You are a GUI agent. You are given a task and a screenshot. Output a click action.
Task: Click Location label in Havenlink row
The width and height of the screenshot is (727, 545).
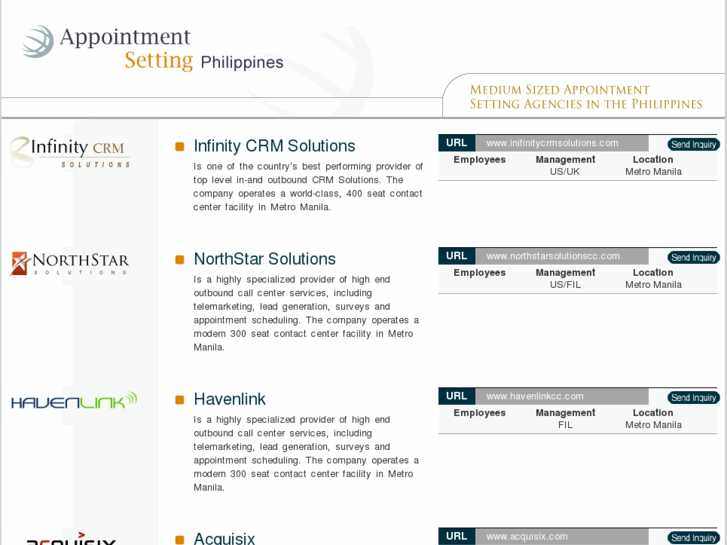653,413
